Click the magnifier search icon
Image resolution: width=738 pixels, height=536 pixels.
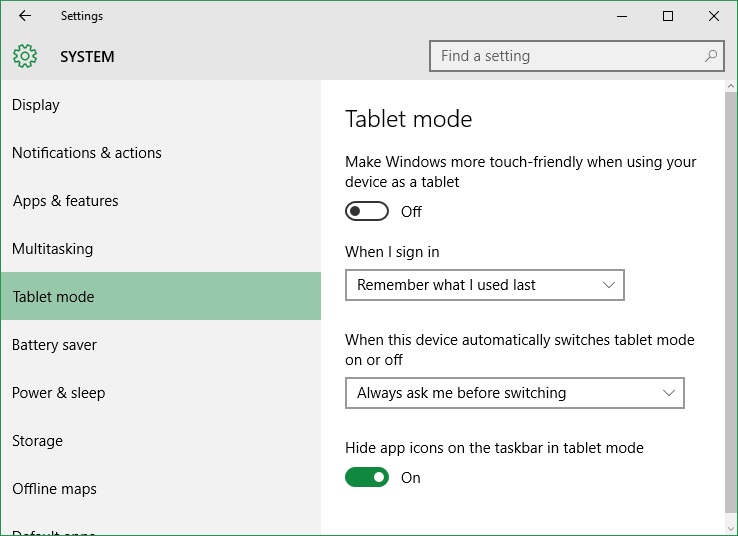pos(711,56)
